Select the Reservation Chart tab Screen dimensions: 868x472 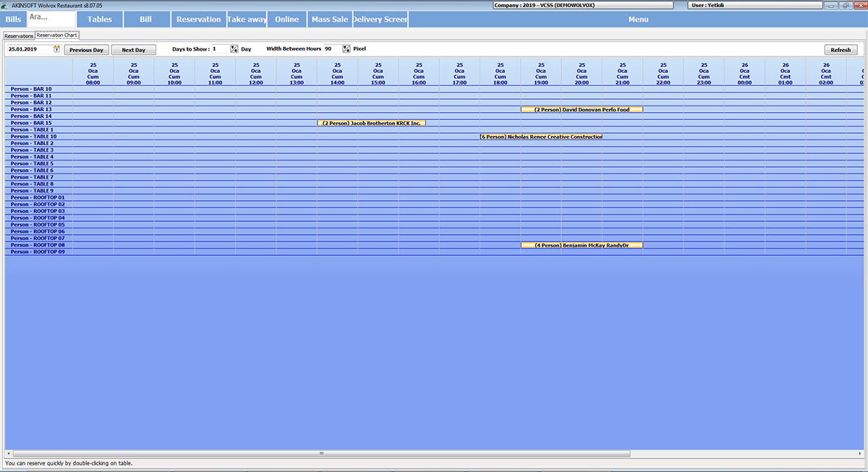pyautogui.click(x=57, y=35)
